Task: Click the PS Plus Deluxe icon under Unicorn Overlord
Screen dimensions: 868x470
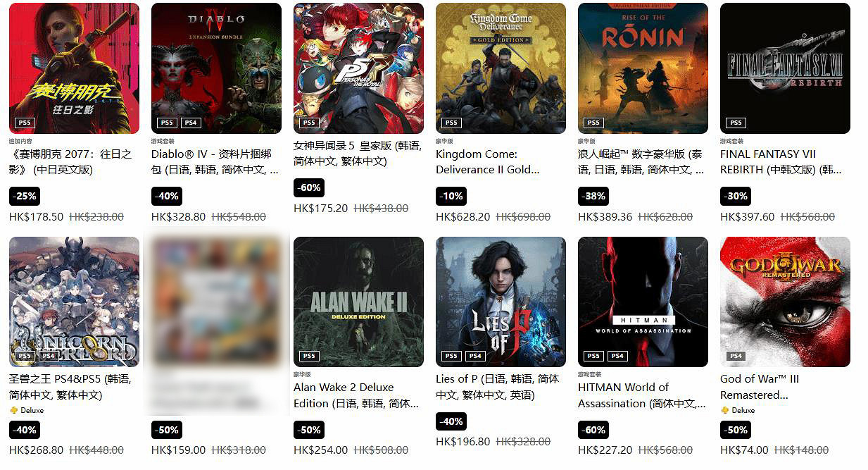Action: coord(13,410)
